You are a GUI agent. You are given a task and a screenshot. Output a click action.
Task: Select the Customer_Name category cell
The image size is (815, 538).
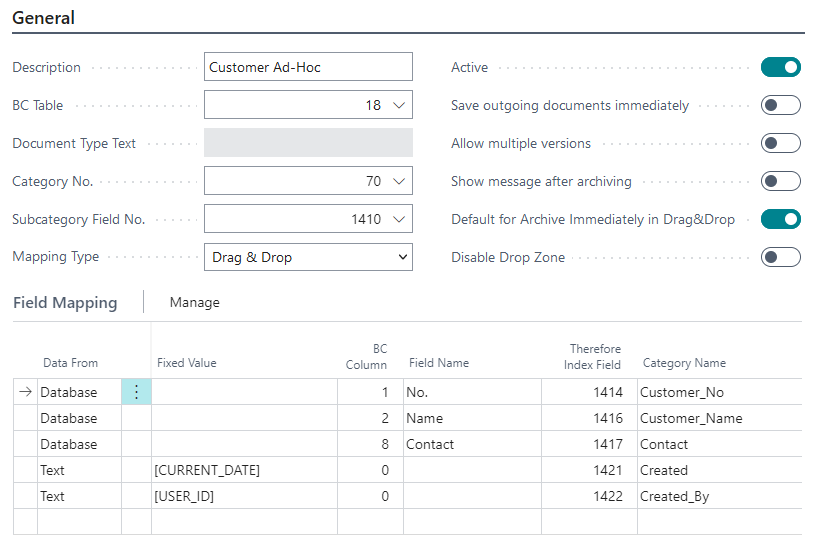click(691, 418)
